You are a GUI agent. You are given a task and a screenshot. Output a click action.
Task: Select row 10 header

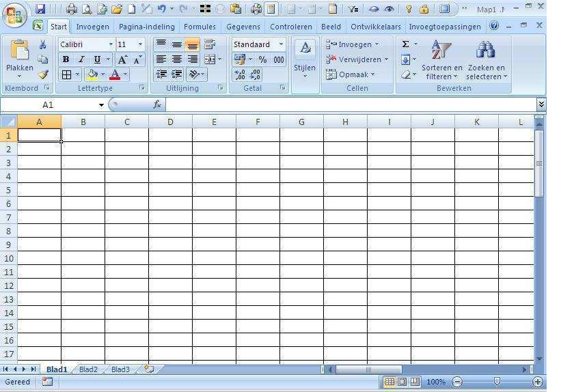coord(8,258)
